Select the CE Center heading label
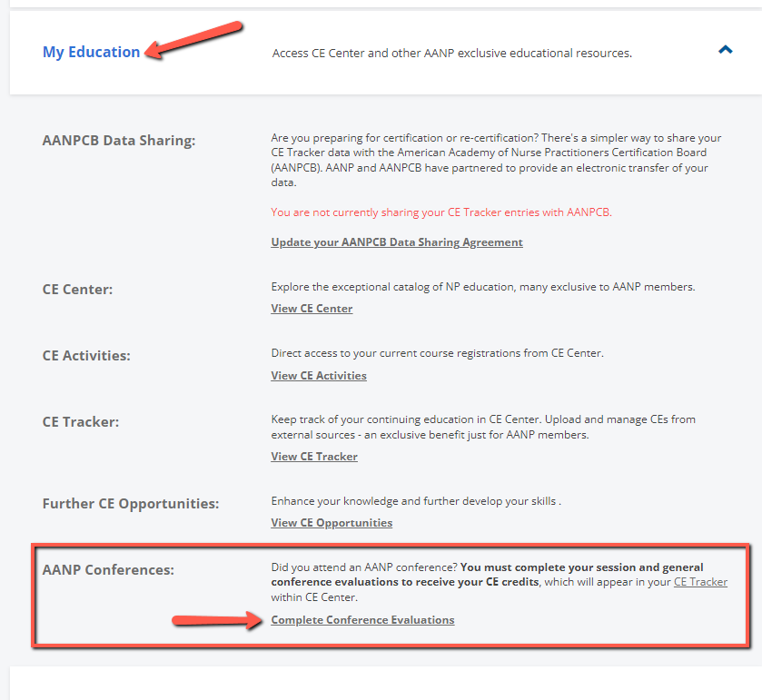This screenshot has height=700, width=762. pos(77,290)
